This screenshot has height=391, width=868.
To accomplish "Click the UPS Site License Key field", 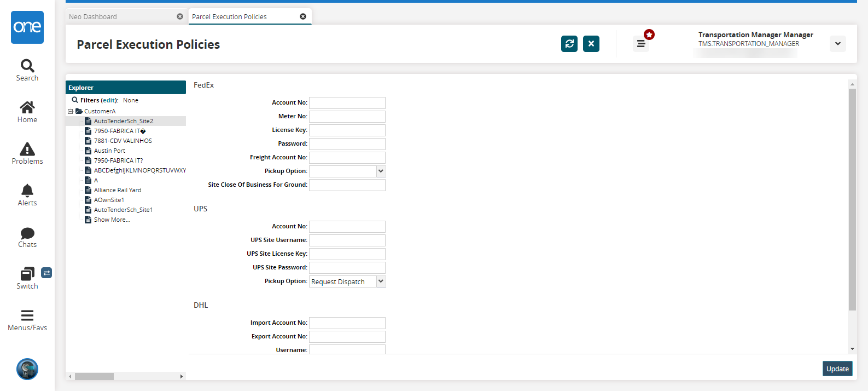I will [347, 254].
